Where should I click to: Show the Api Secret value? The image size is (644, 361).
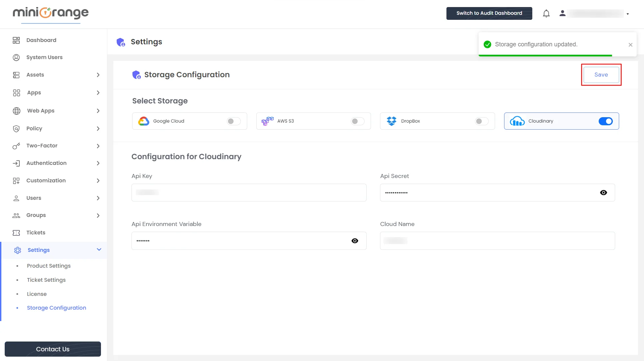tap(603, 193)
